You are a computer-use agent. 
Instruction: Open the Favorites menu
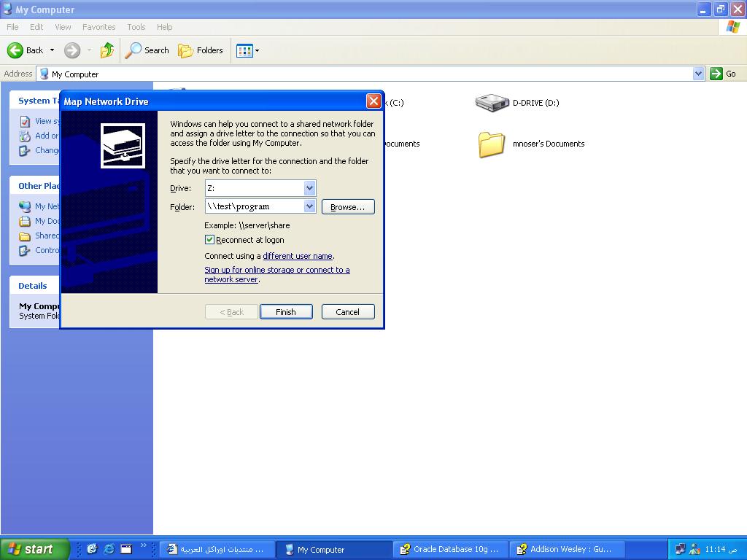click(x=98, y=27)
